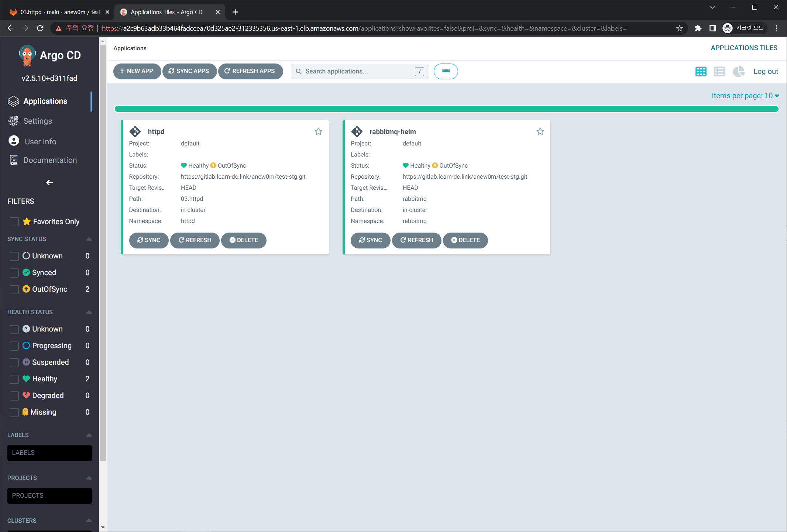Collapse the SYNC STATUS filter section
Image resolution: width=787 pixels, height=532 pixels.
[89, 239]
